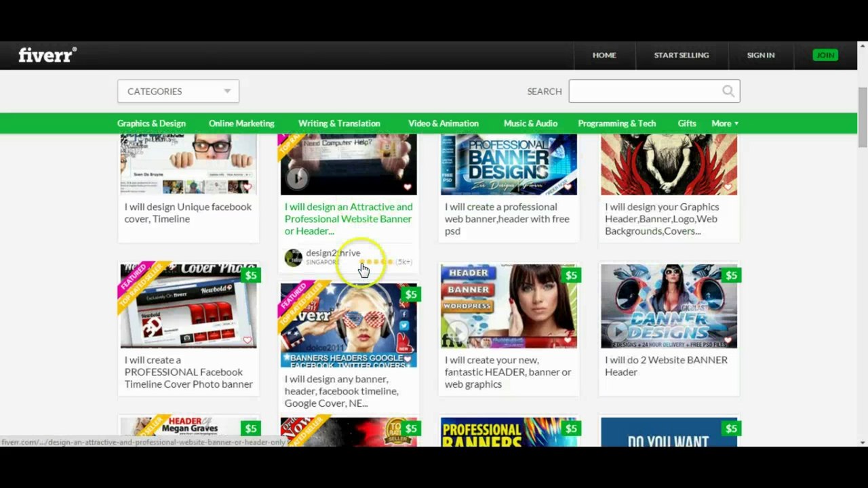
Task: Click the vertical scrollbar thumb
Action: 863,117
